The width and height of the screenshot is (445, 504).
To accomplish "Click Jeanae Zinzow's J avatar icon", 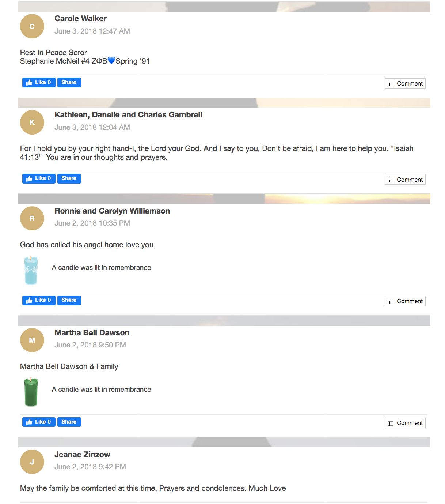I will click(x=32, y=462).
